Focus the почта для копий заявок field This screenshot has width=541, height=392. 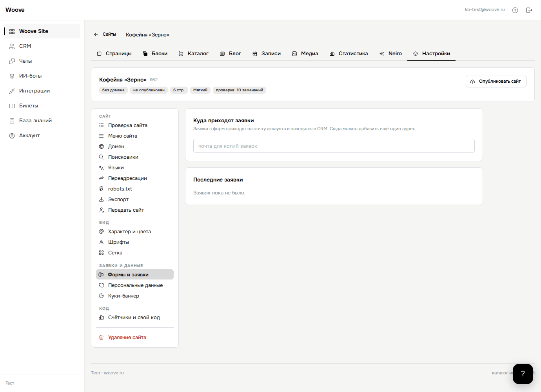pyautogui.click(x=334, y=146)
